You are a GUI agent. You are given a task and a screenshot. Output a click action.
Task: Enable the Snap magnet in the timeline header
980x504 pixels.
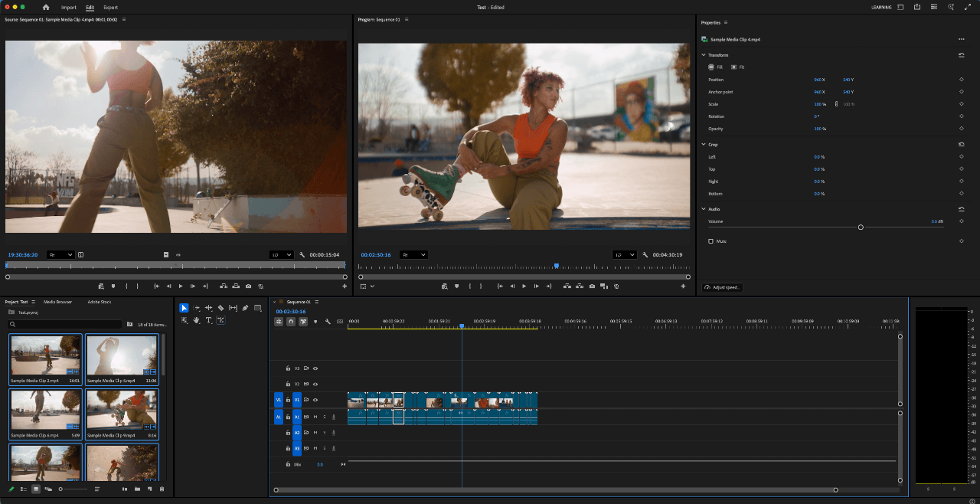pyautogui.click(x=289, y=321)
